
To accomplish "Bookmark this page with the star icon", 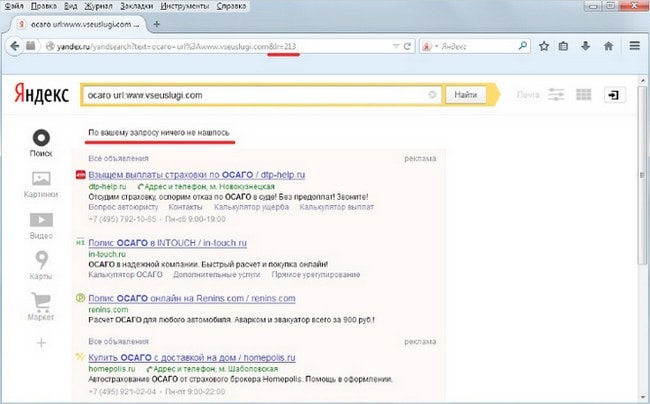I will click(544, 46).
